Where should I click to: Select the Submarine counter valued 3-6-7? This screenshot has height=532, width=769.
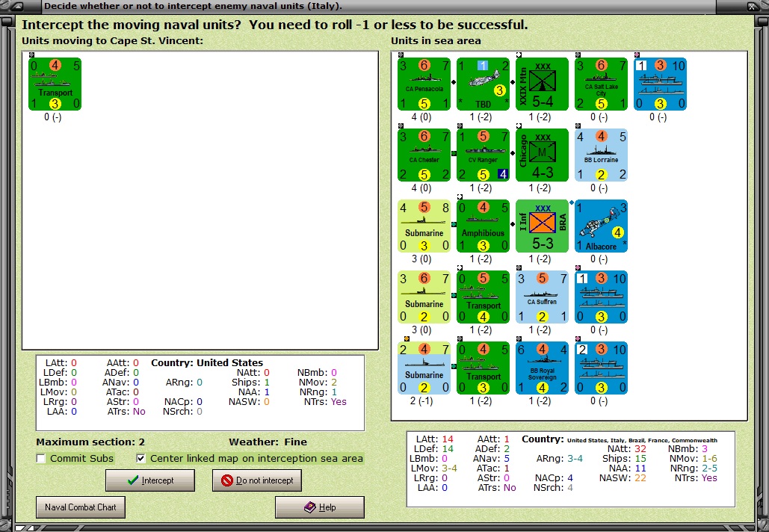(x=424, y=297)
